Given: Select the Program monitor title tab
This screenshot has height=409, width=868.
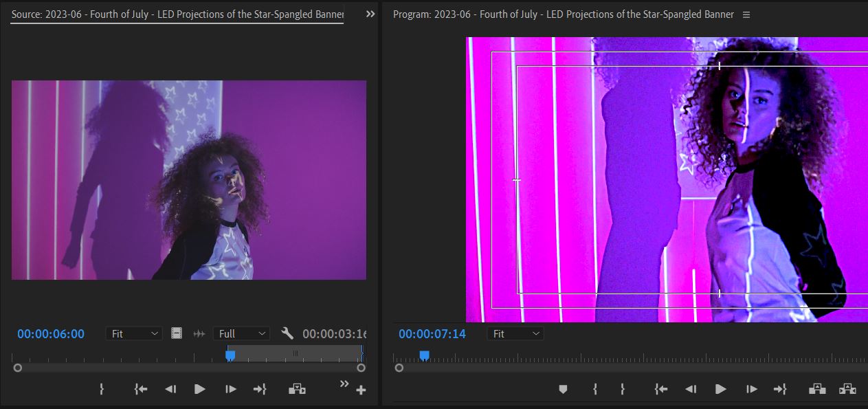Looking at the screenshot, I should coord(564,14).
